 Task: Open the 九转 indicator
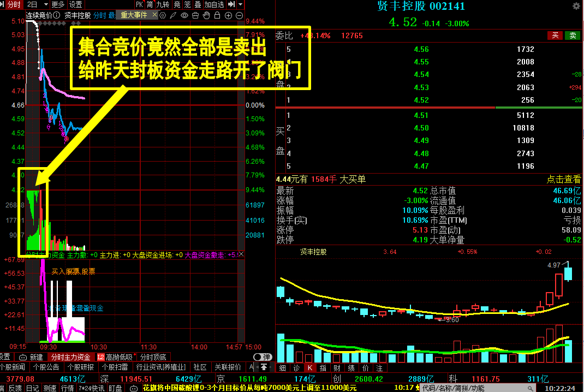tap(163, 4)
